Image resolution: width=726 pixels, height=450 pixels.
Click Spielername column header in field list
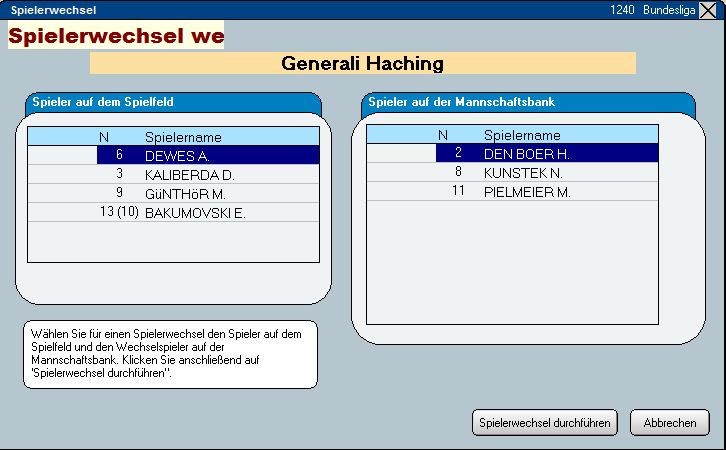(183, 137)
